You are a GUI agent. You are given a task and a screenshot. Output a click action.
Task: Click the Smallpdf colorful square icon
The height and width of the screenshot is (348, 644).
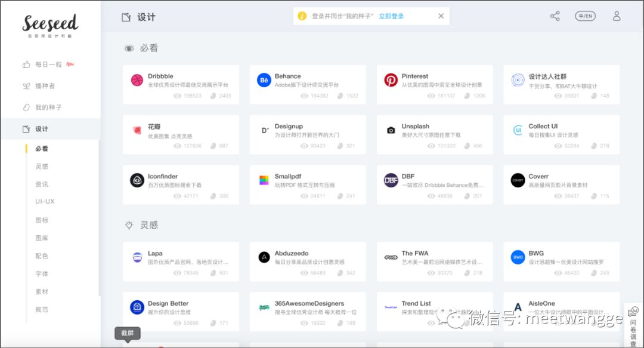(x=264, y=180)
